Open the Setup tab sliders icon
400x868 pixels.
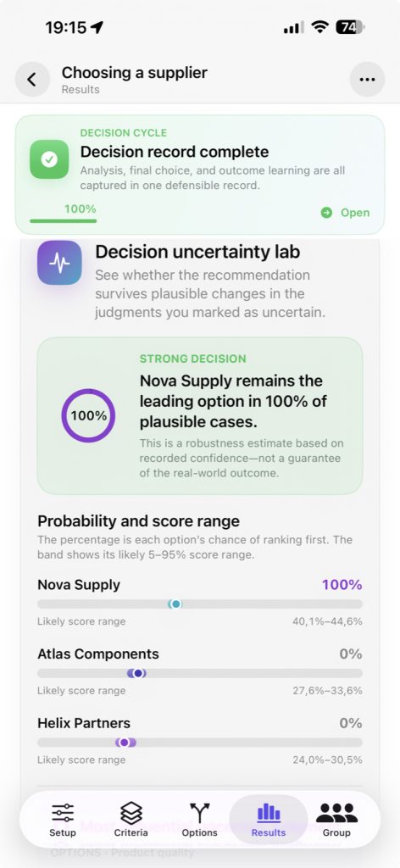[x=63, y=813]
